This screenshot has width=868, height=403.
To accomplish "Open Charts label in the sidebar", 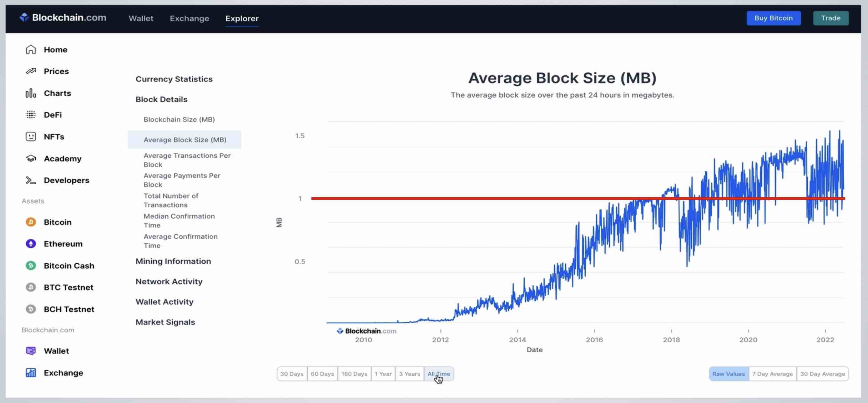I will pos(57,93).
